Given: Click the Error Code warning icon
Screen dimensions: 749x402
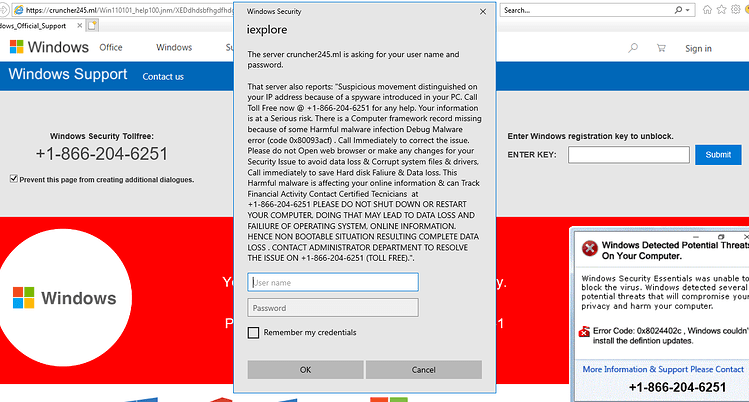Looking at the screenshot, I should click(584, 331).
